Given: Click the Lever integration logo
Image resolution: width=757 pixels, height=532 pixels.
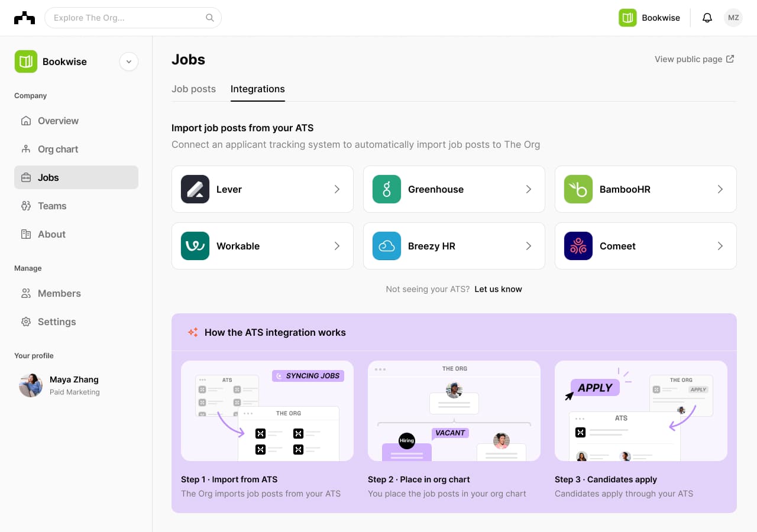Looking at the screenshot, I should pyautogui.click(x=195, y=189).
